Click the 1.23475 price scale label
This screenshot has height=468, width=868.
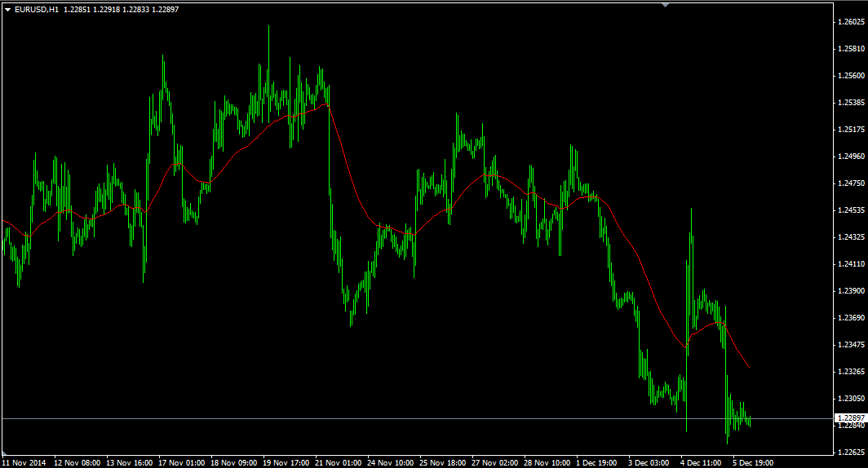coord(852,345)
